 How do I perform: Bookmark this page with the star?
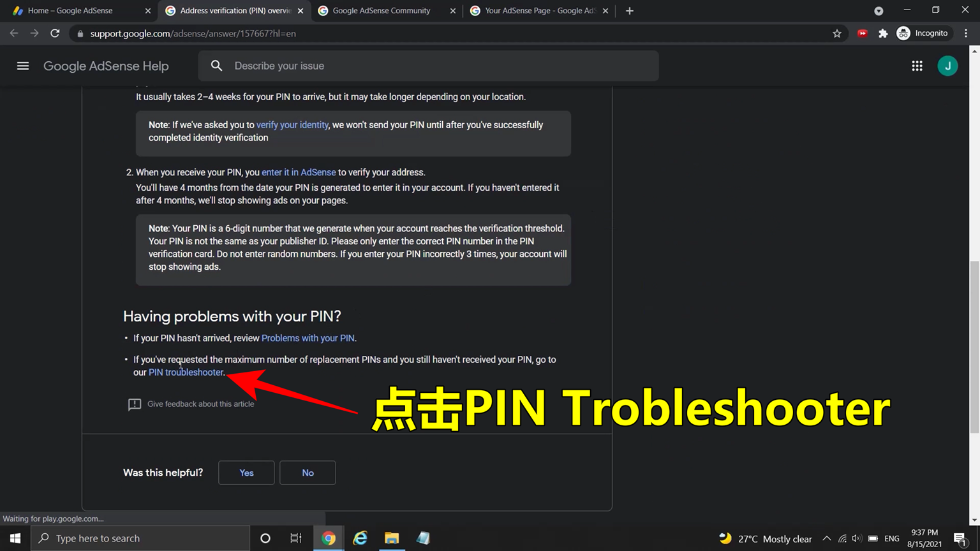[x=837, y=33]
